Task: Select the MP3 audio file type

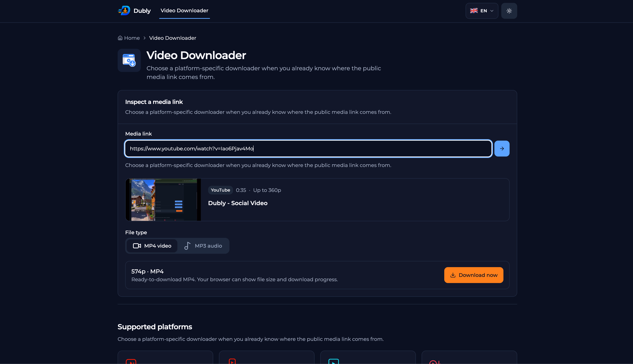Action: pyautogui.click(x=203, y=246)
